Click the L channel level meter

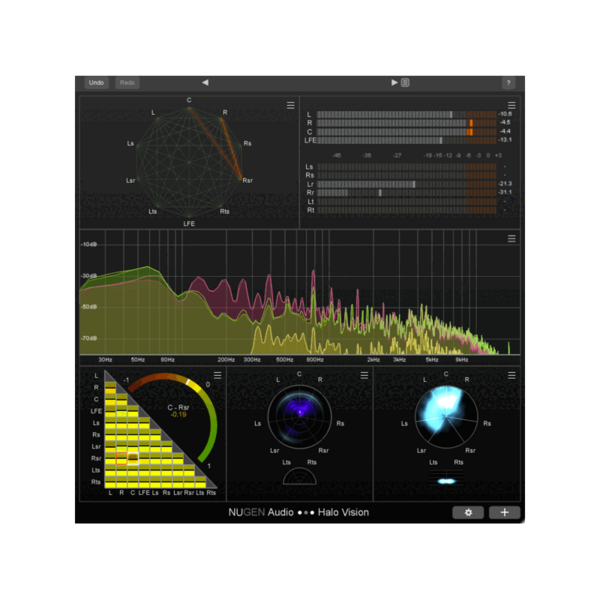pos(406,114)
